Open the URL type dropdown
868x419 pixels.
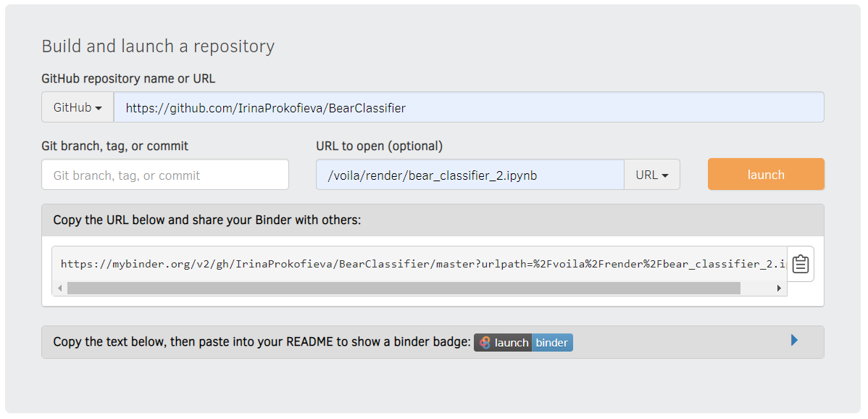[652, 175]
